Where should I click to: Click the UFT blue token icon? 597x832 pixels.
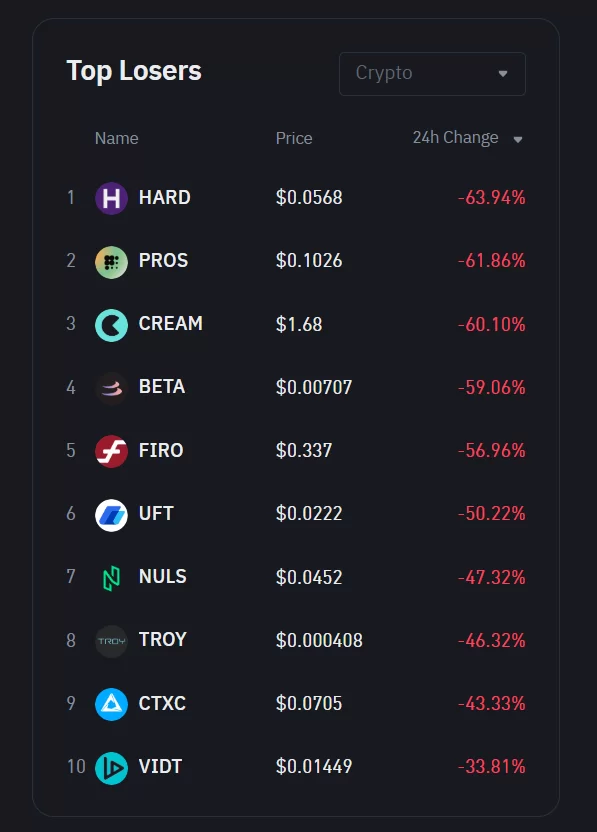point(111,515)
